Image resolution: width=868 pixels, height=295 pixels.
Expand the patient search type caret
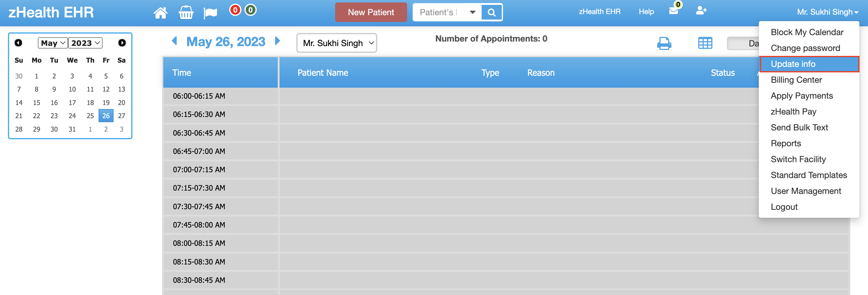click(x=472, y=13)
